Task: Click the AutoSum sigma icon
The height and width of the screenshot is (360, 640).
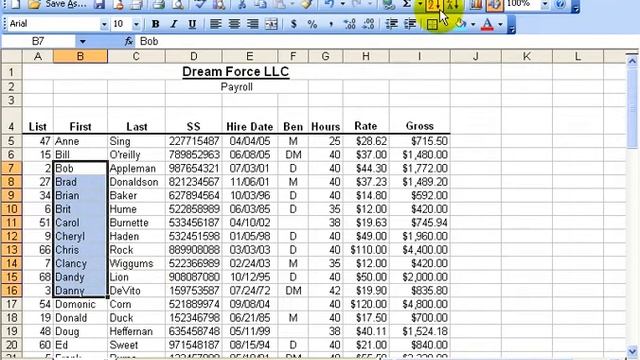Action: pos(407,4)
